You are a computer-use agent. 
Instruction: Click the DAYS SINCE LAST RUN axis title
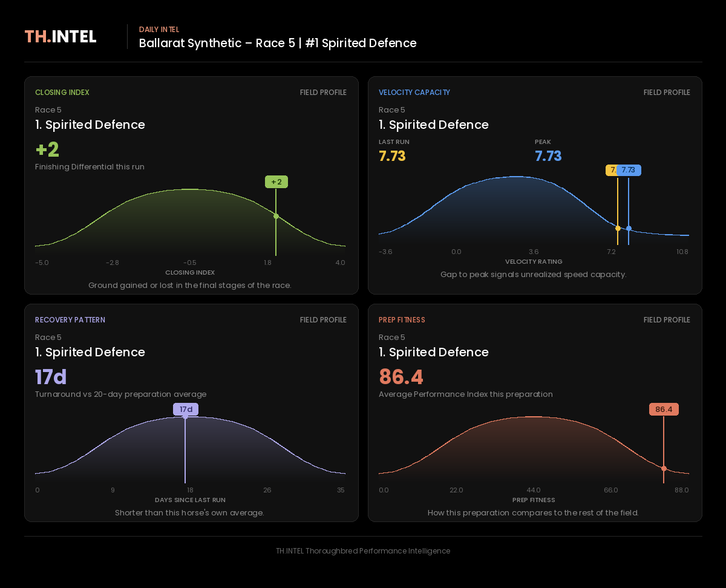[190, 500]
